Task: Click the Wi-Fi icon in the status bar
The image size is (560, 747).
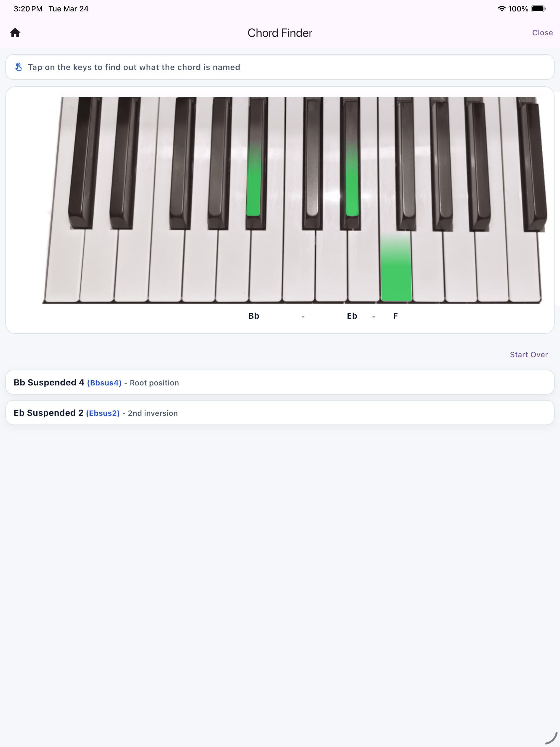Action: click(502, 9)
